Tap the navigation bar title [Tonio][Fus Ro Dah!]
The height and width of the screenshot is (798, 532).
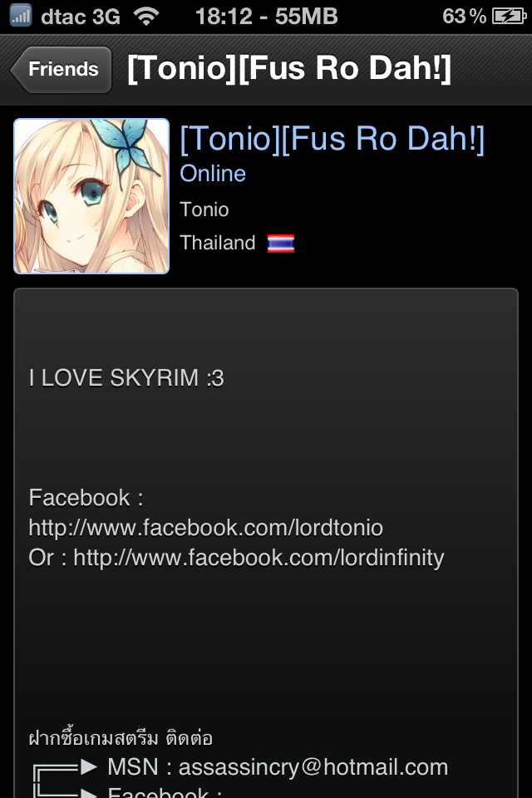pos(288,68)
